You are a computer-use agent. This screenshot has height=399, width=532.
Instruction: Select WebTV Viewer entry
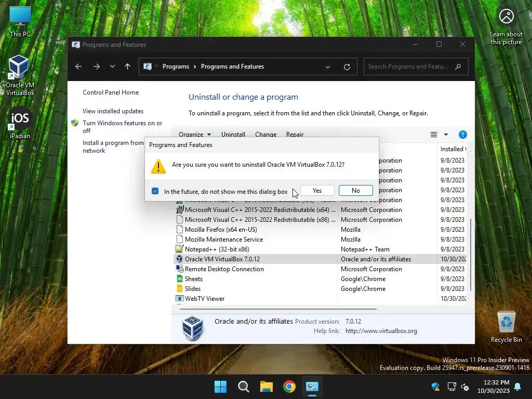tap(320, 298)
